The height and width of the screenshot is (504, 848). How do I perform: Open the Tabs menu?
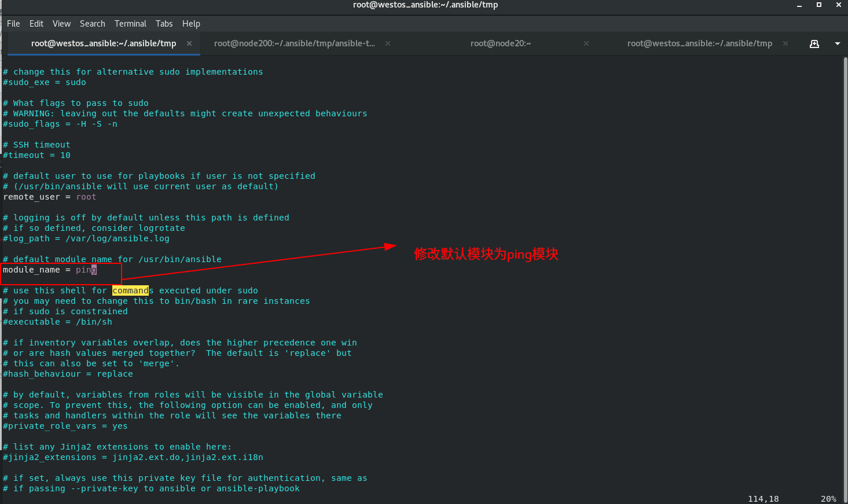click(x=164, y=24)
